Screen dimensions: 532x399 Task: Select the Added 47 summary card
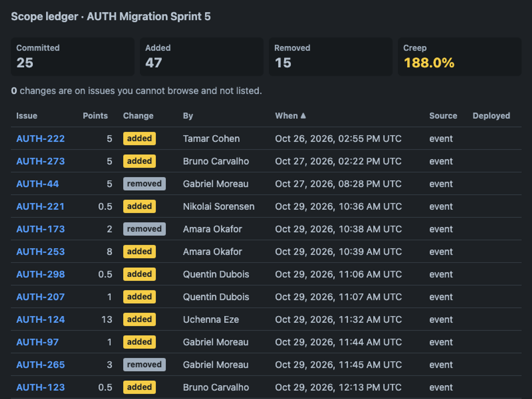tap(202, 57)
